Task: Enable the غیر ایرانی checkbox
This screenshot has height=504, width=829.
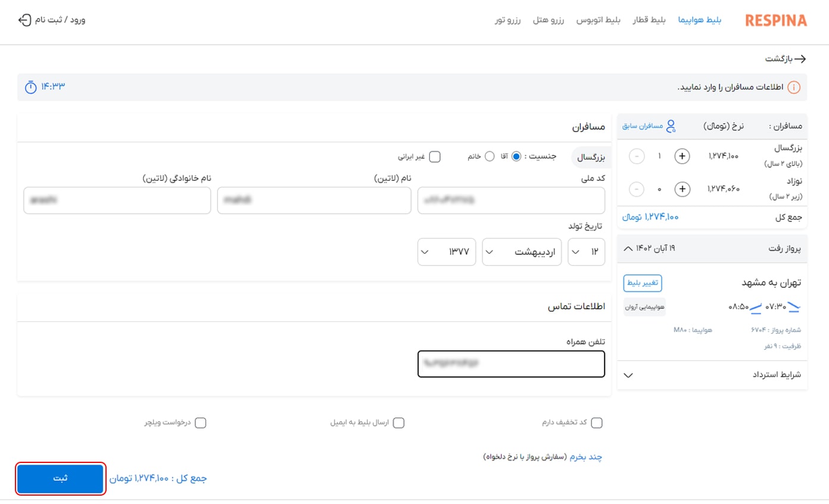Action: pos(435,156)
